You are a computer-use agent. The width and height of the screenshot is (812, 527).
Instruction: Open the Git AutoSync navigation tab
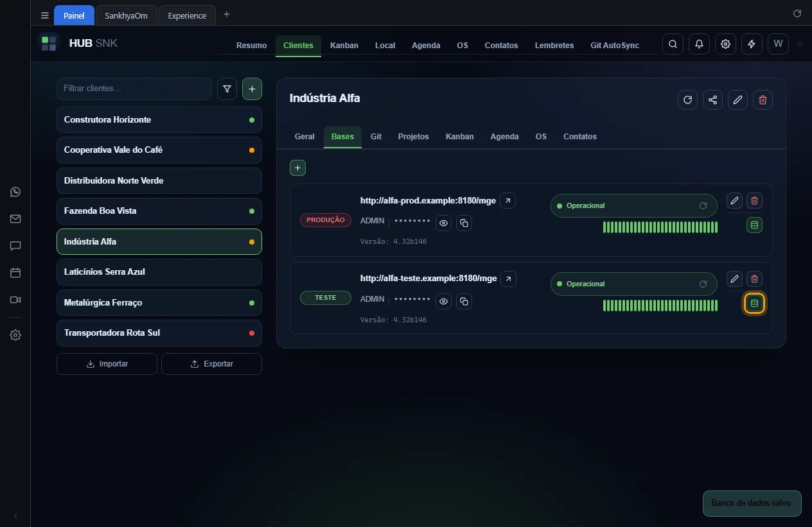click(615, 46)
